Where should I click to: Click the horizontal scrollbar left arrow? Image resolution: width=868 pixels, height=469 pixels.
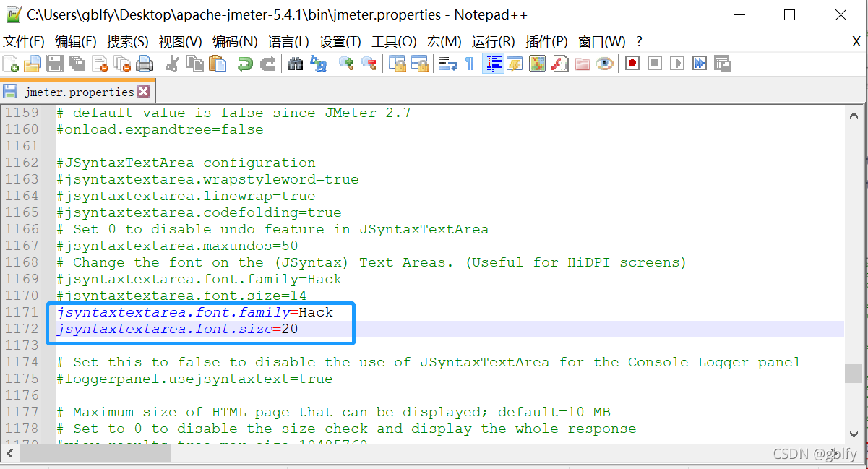coord(10,454)
